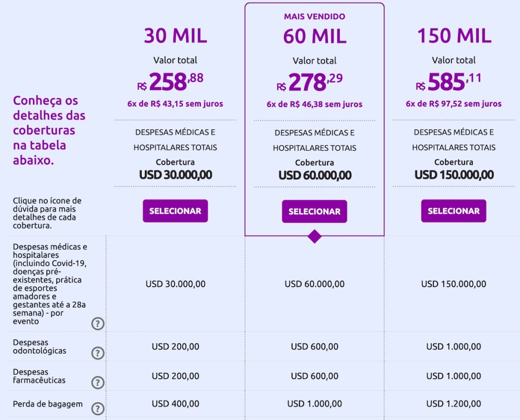Click "USD 400,00" baggage value in the 30 MIL column
Screen dimensions: 520x420
[175, 404]
